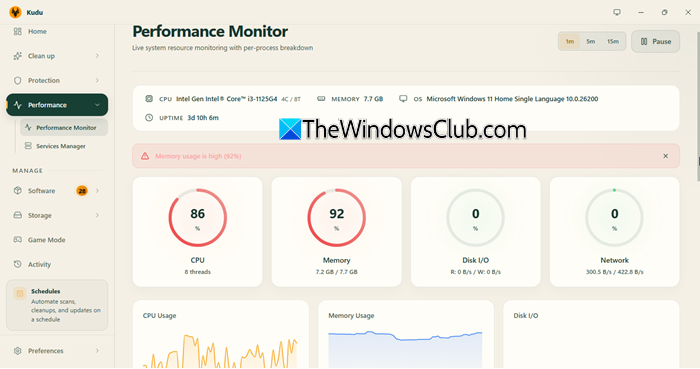700x369 pixels.
Task: Click the Memory 92% gauge
Action: [337, 218]
